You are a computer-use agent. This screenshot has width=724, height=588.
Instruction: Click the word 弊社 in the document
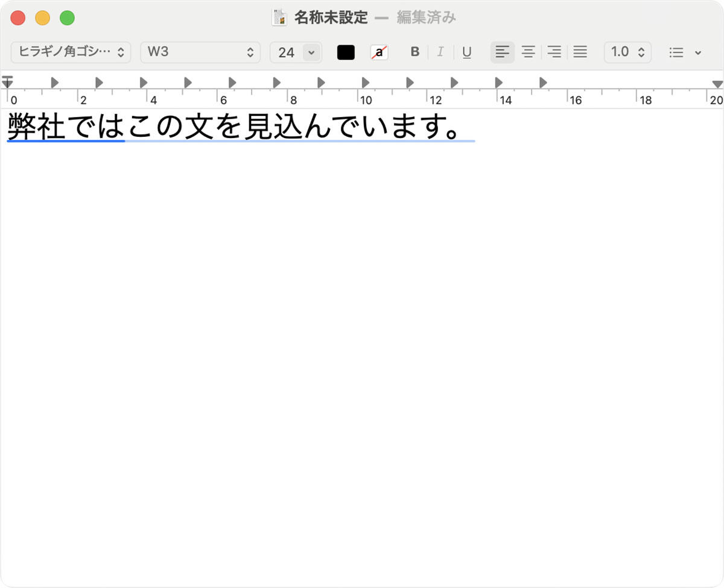(36, 126)
